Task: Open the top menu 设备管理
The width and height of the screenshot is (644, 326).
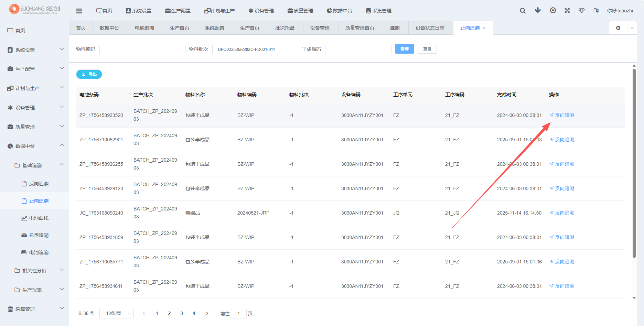Action: click(261, 11)
